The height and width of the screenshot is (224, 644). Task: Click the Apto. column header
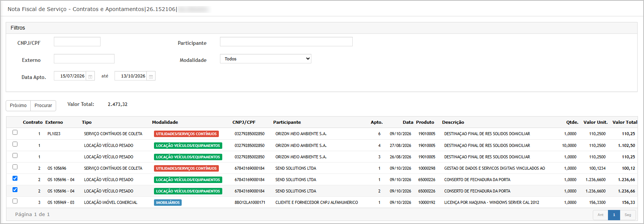[x=377, y=122]
